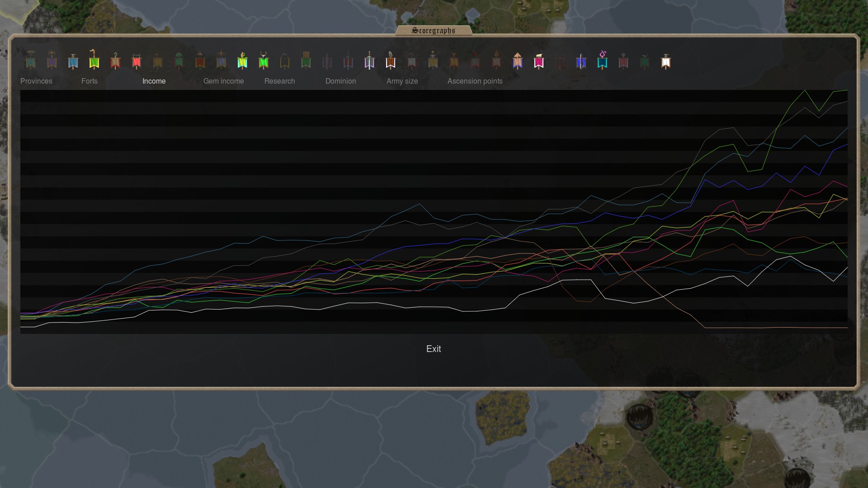Toggle the lavender flag with sword
Viewport: 868px width, 488px height.
[369, 61]
